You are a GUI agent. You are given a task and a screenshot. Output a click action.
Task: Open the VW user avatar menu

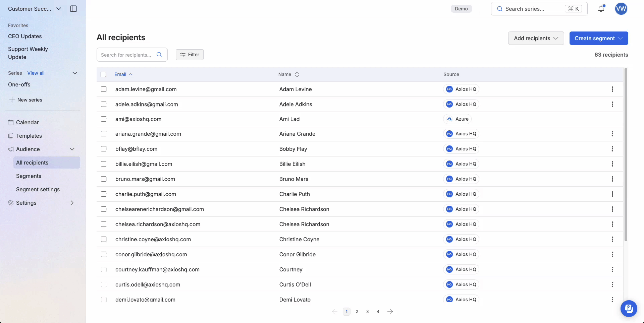[621, 9]
